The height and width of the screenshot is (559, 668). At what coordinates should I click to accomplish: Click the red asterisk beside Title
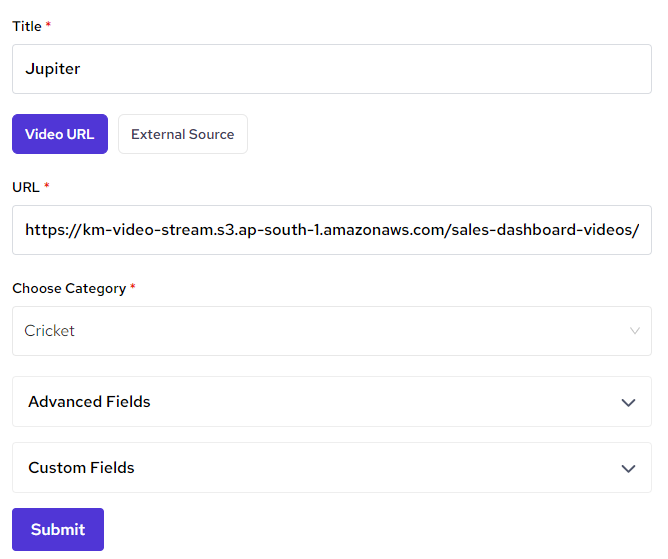(48, 25)
